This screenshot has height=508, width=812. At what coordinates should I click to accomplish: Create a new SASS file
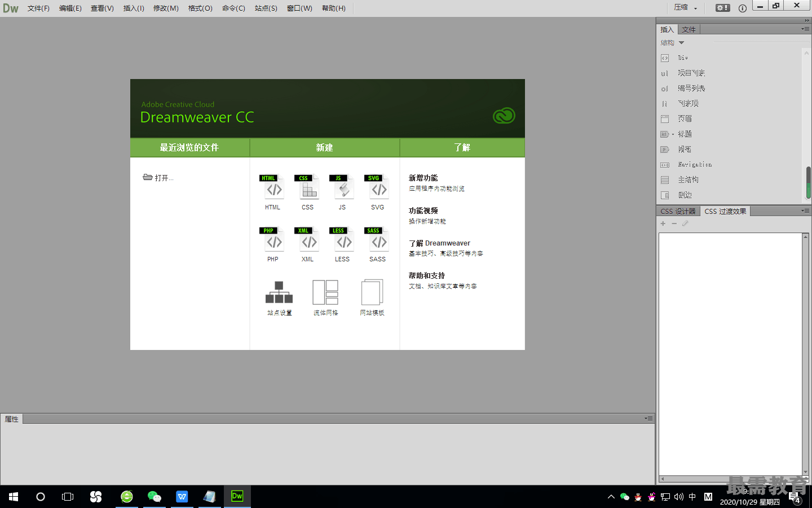click(x=378, y=244)
